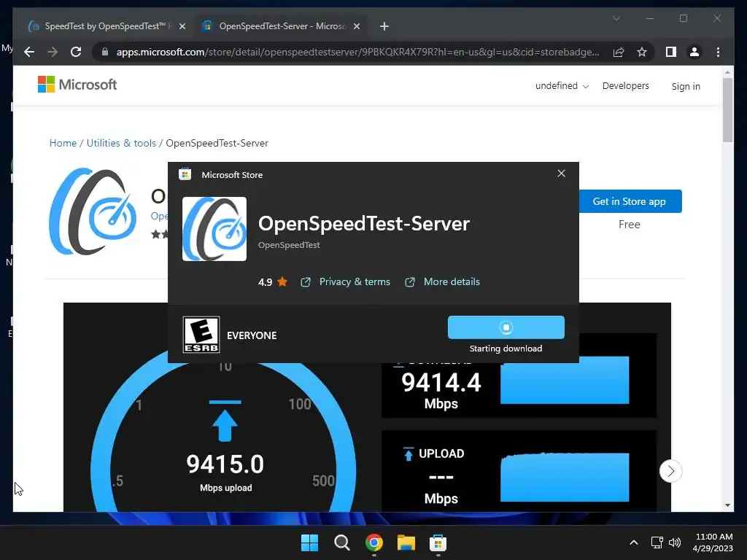Viewport: 747px width, 560px height.
Task: Open the clock and date panel
Action: 713,542
